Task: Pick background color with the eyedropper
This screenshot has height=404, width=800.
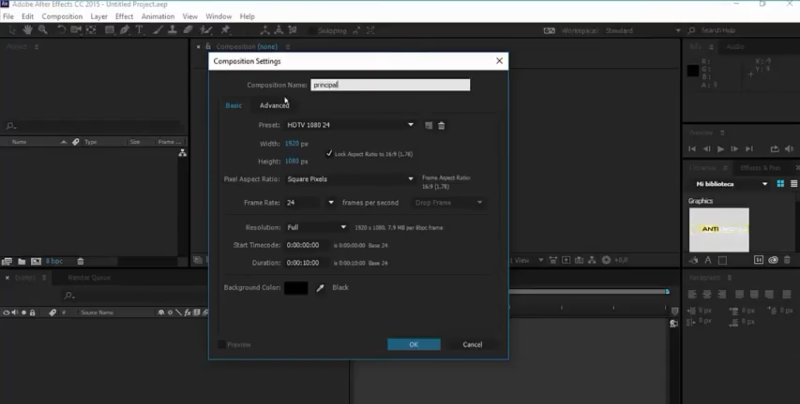Action: click(320, 288)
